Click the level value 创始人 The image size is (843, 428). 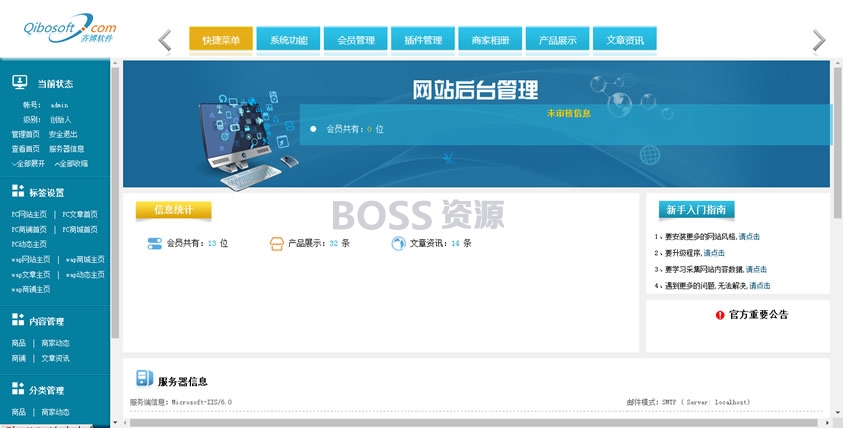pyautogui.click(x=60, y=119)
